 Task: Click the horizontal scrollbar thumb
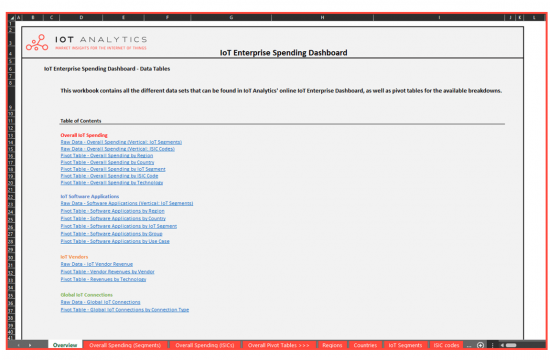click(x=511, y=345)
